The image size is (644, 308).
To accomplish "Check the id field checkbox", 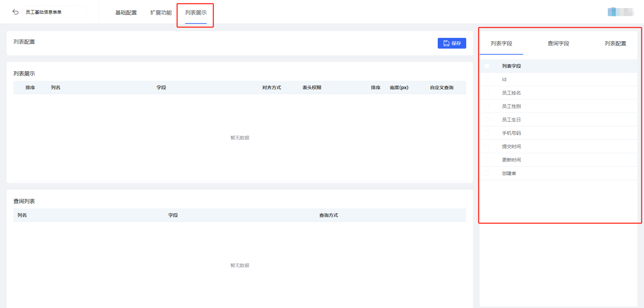I will (487, 79).
